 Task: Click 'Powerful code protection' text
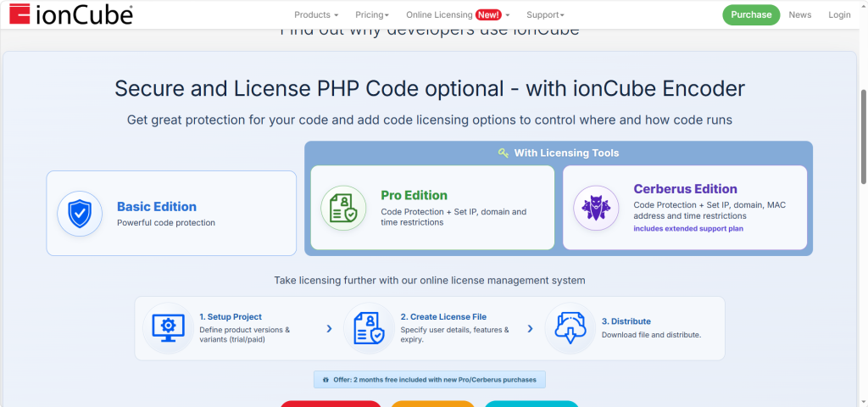pyautogui.click(x=166, y=223)
